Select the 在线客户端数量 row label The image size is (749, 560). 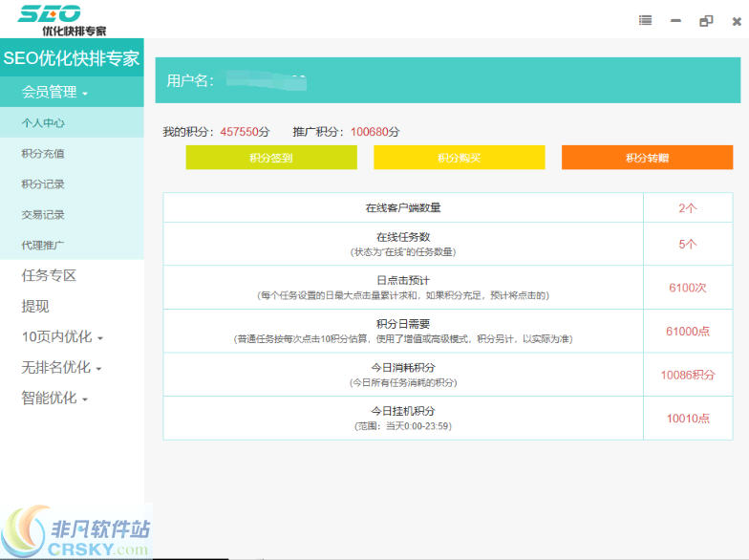(403, 208)
